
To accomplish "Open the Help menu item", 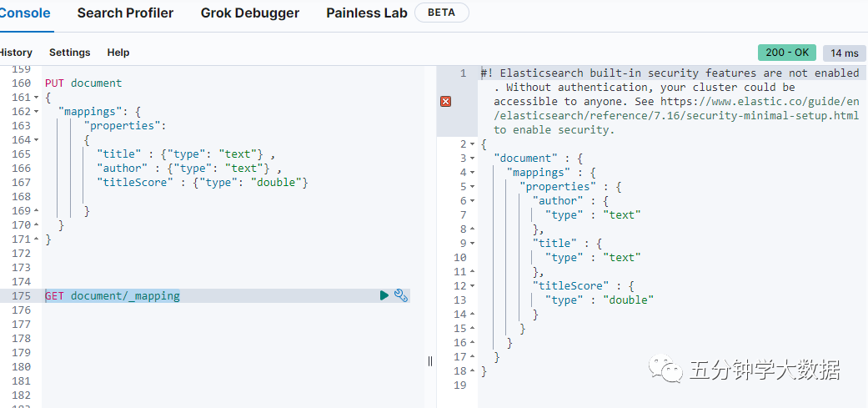I will tap(118, 53).
